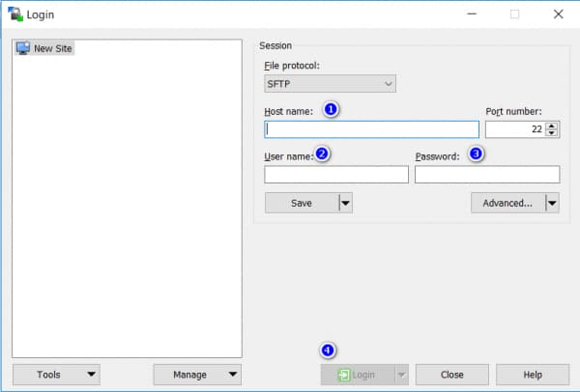Open the Manage menu button
Image resolution: width=580 pixels, height=392 pixels.
tap(197, 375)
